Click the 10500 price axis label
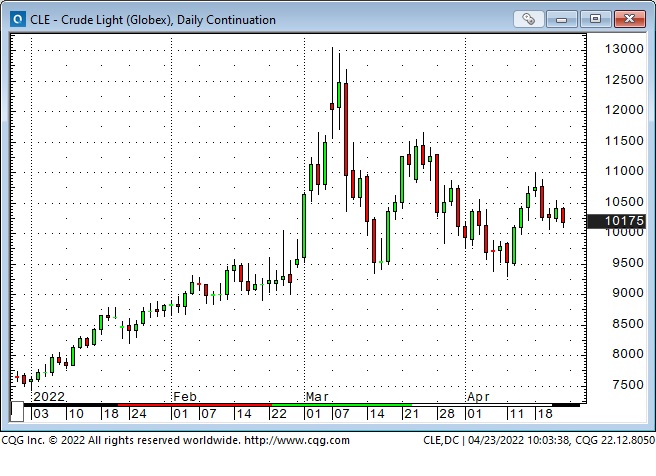 click(x=624, y=202)
